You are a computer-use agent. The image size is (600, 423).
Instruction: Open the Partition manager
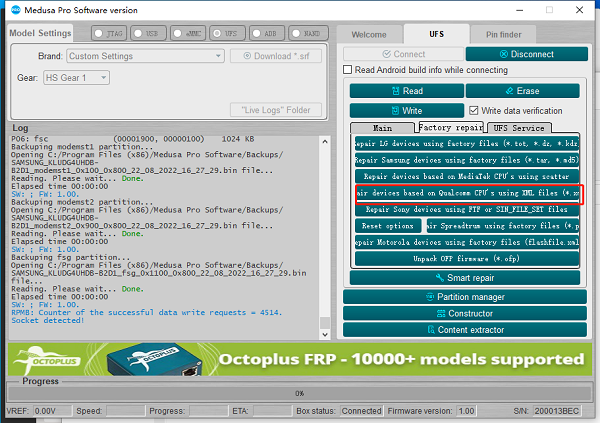(465, 297)
